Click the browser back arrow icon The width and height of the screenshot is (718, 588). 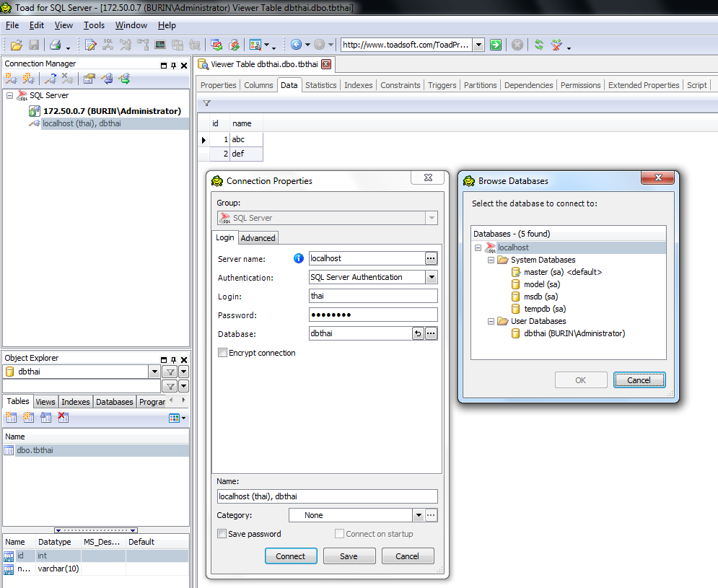coord(296,45)
